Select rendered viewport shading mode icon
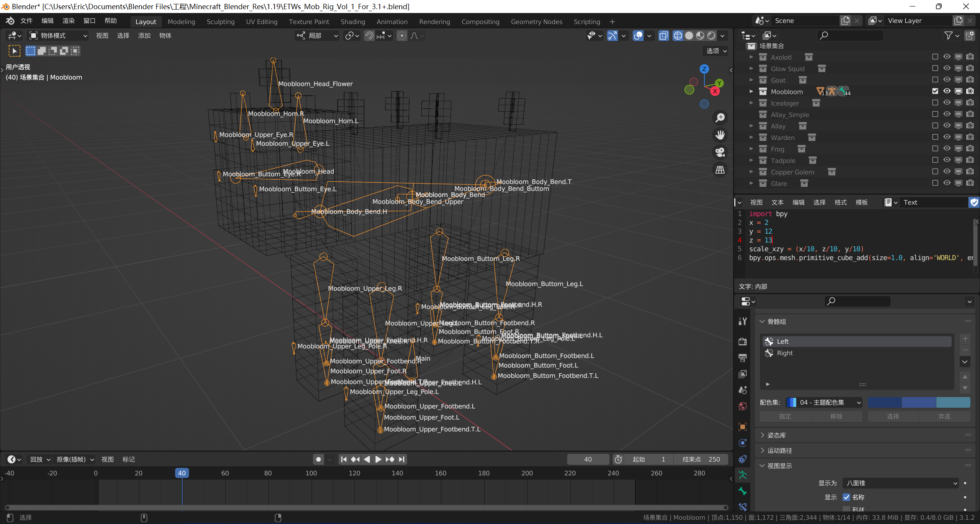The height and width of the screenshot is (524, 980). tap(711, 36)
